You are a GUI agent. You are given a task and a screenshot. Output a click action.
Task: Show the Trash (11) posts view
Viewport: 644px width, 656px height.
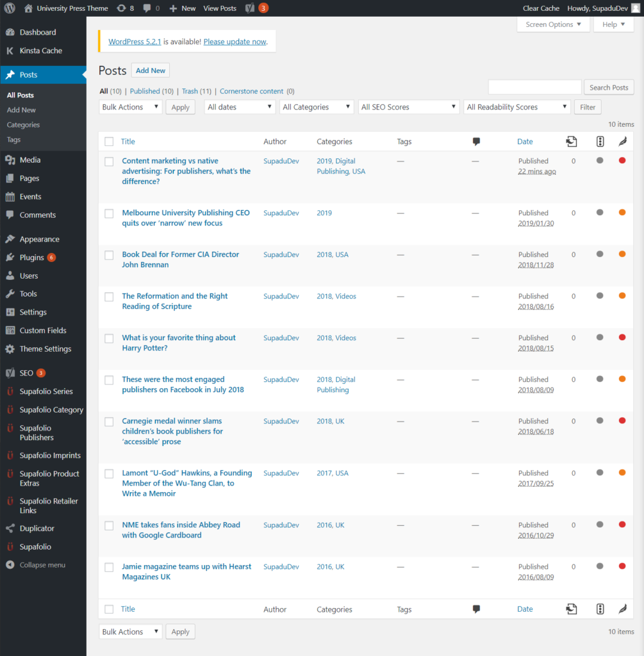197,91
